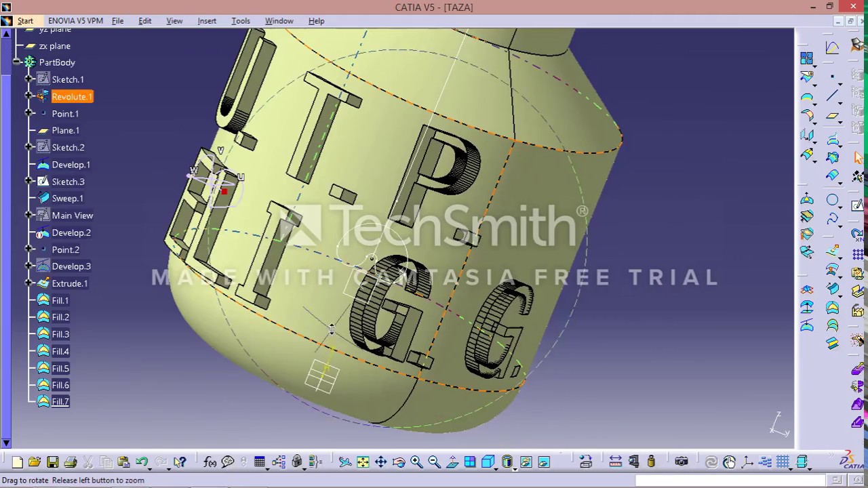Image resolution: width=868 pixels, height=488 pixels.
Task: Create a multi-view layout
Action: 470,462
